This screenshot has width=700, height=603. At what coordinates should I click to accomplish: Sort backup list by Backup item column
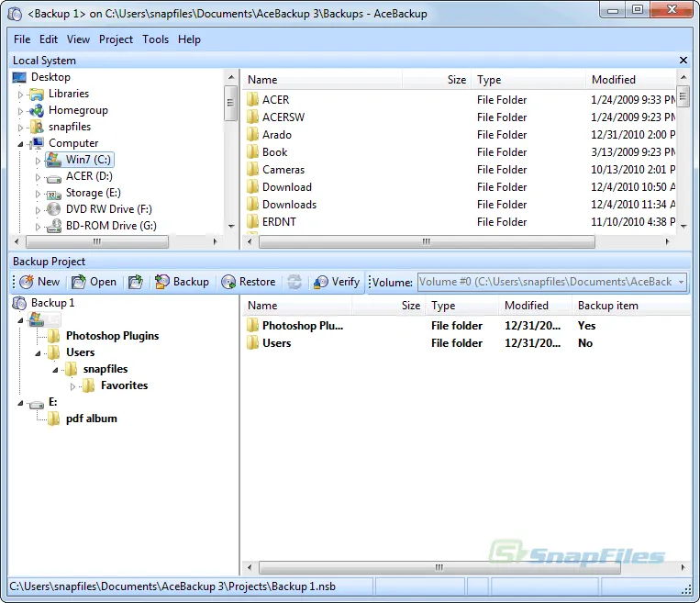pos(631,306)
